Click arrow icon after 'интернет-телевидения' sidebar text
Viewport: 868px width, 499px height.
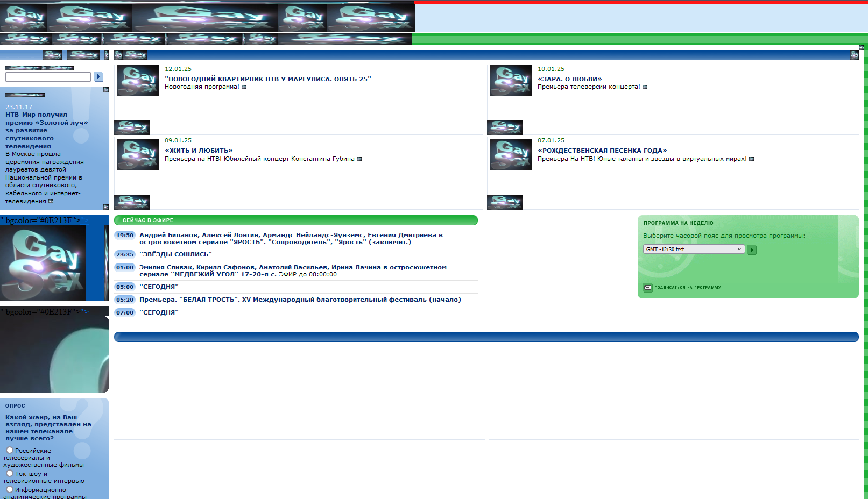click(51, 202)
